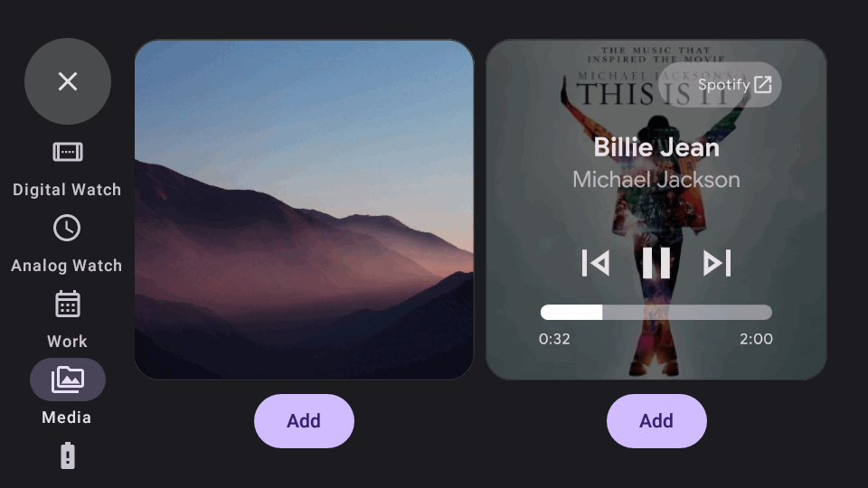
Task: Open the battery category icon
Action: (x=68, y=455)
